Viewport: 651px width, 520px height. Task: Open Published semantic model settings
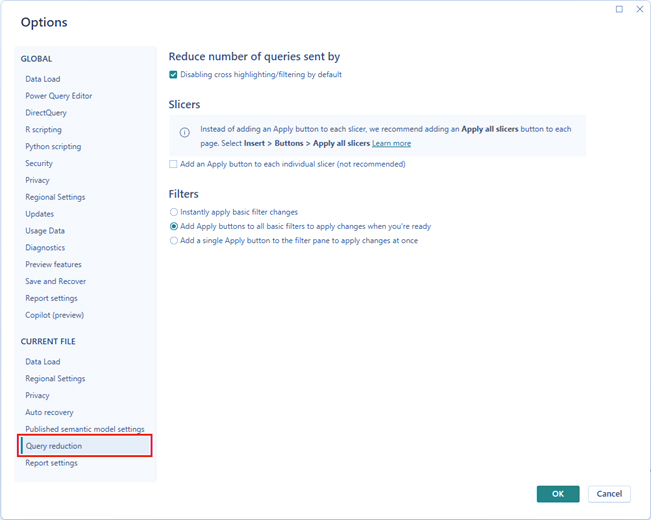[x=85, y=429]
